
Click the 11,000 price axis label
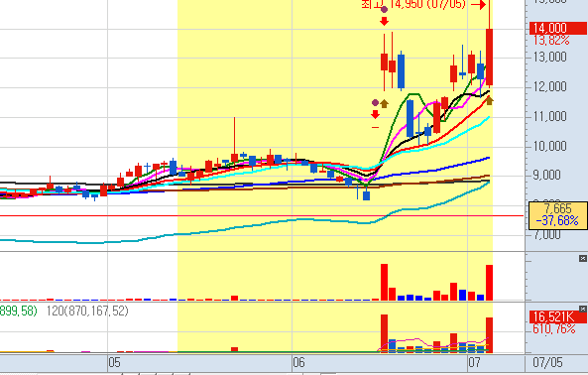550,116
